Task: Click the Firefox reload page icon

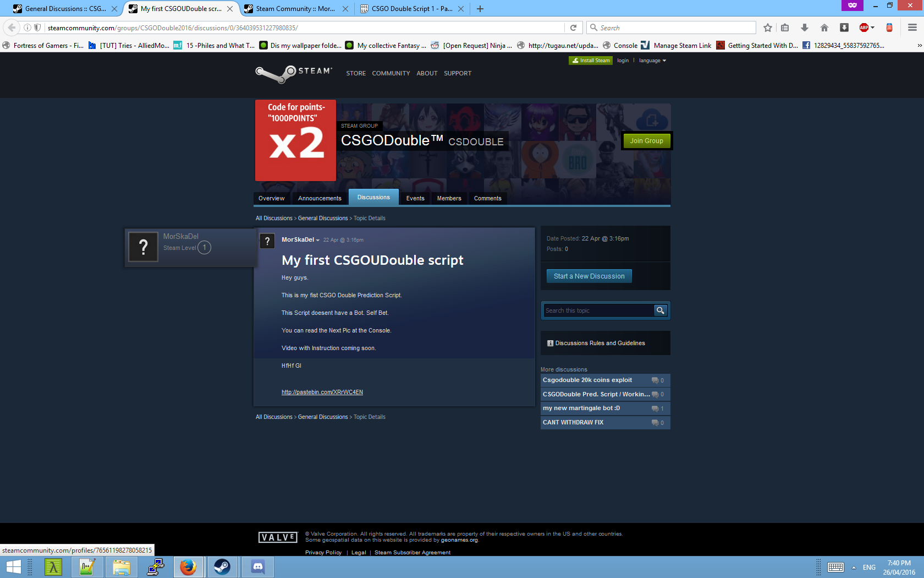Action: pyautogui.click(x=573, y=28)
